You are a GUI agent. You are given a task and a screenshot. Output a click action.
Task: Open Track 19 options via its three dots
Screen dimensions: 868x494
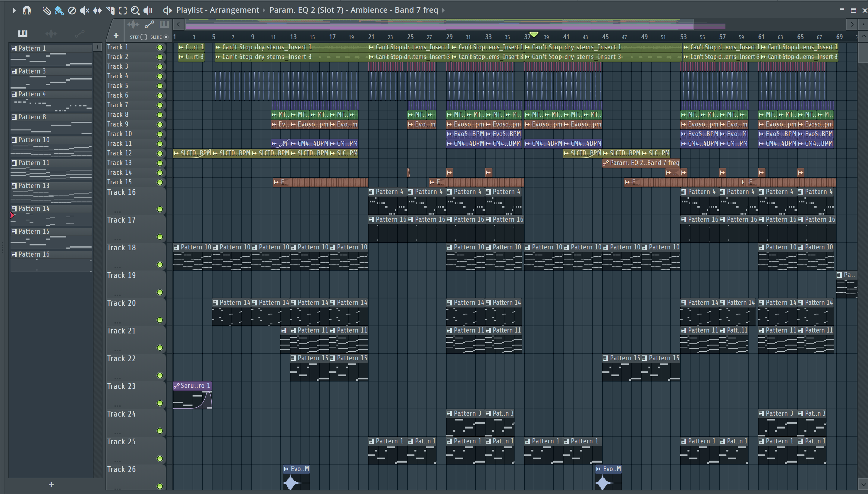[x=118, y=295]
